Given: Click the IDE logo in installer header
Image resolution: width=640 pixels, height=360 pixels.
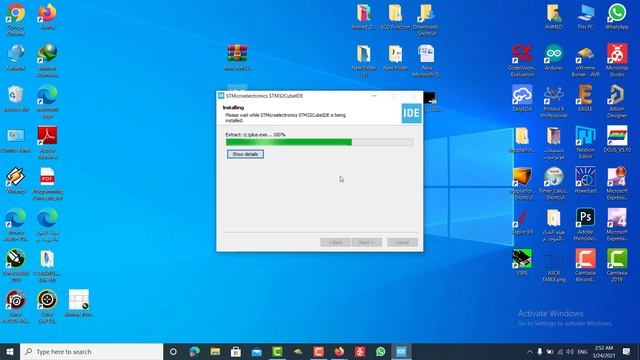Looking at the screenshot, I should point(411,113).
